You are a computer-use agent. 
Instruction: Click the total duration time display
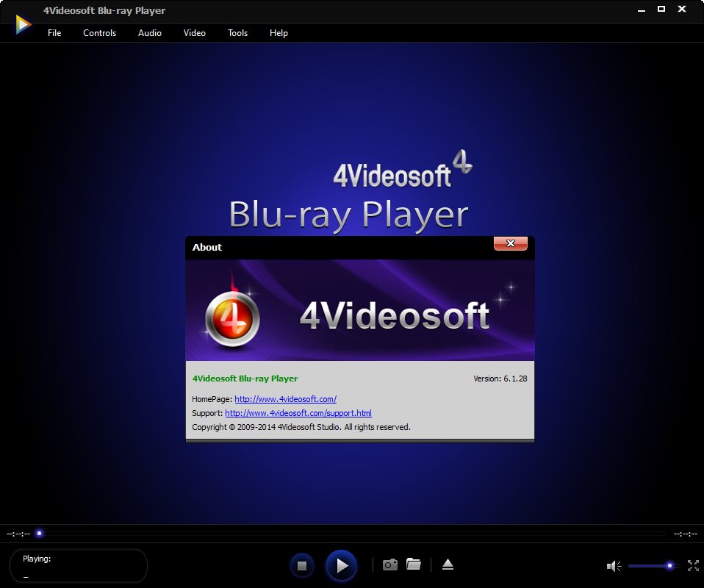[x=685, y=534]
